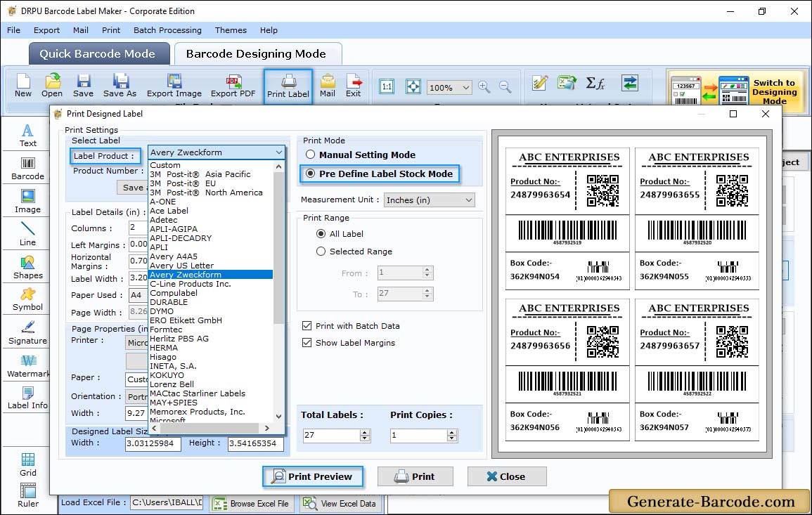The height and width of the screenshot is (515, 812).
Task: Click the fit-to-window zoom icon
Action: 413,87
